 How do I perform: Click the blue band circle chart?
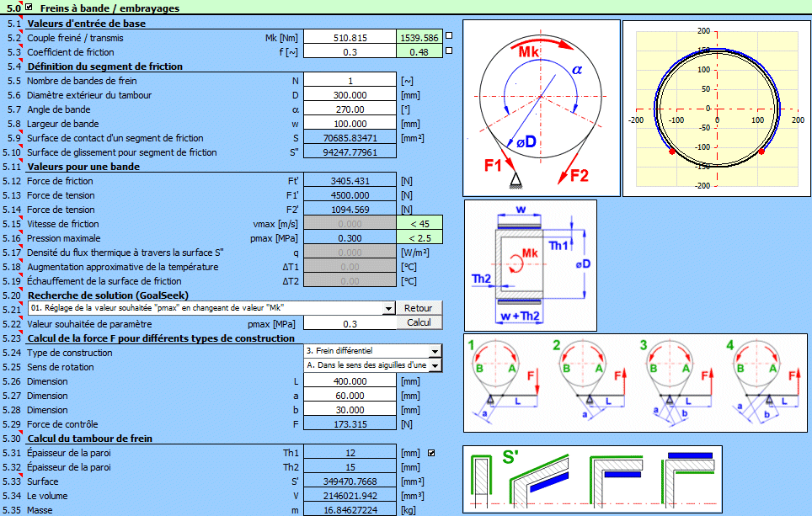[716, 108]
